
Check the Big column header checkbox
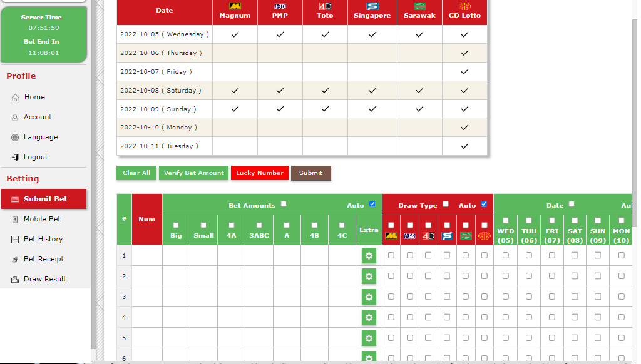point(176,225)
